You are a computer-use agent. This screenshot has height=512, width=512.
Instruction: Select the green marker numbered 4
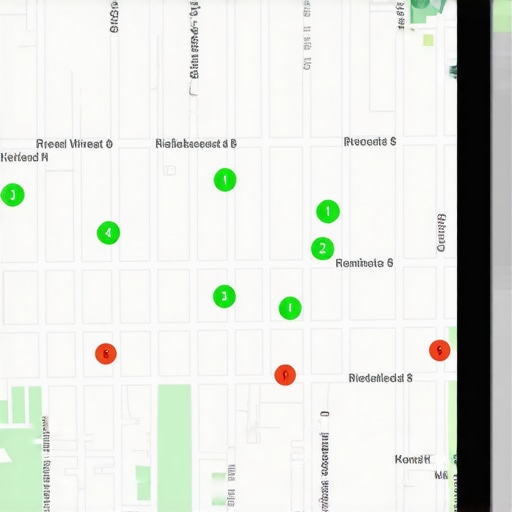[x=108, y=233]
